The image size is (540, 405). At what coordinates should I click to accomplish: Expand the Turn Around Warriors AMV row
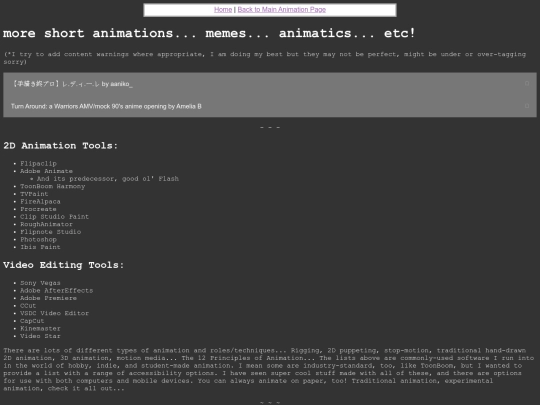pyautogui.click(x=270, y=106)
